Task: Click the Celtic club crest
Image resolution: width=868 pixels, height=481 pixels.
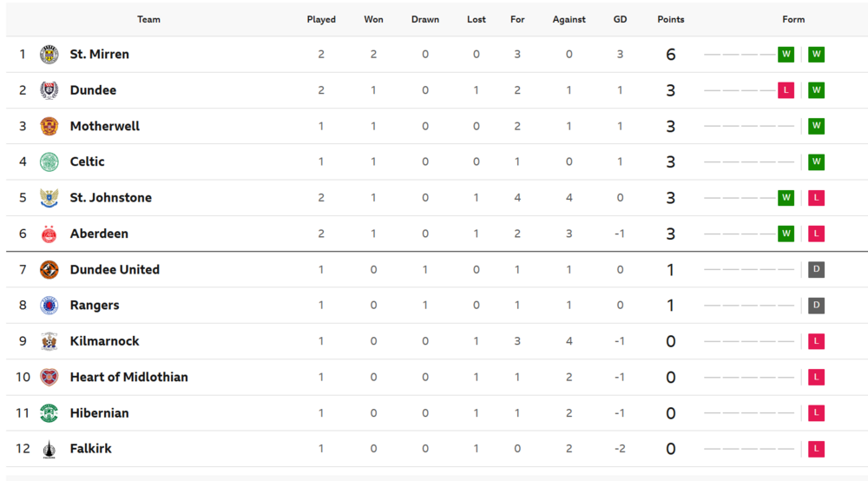Action: (49, 161)
